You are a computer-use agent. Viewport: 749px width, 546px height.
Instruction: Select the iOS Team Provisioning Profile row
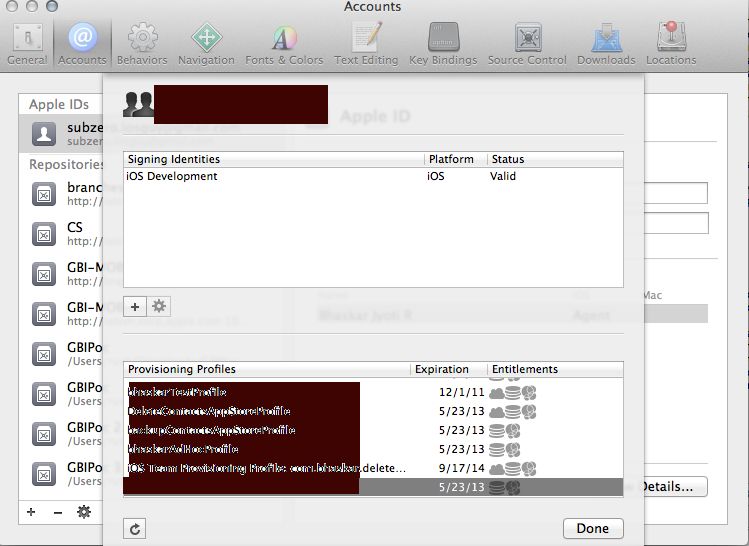[373, 469]
